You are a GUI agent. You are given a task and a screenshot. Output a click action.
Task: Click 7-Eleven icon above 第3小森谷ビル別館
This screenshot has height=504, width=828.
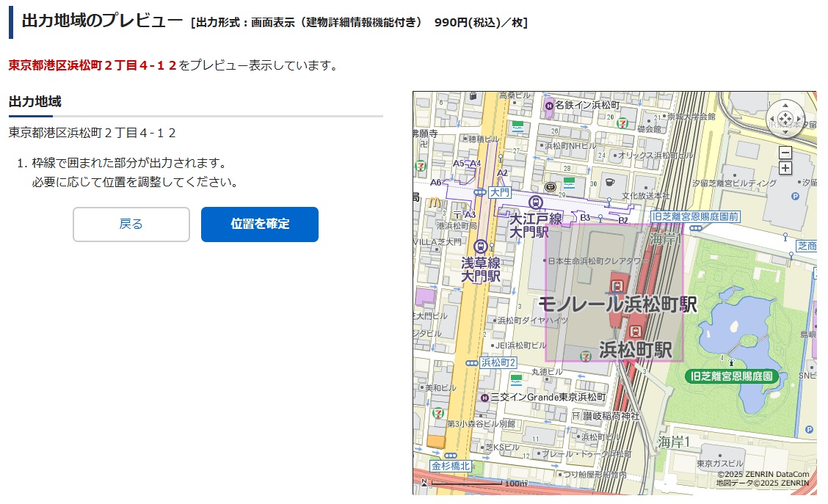coord(437,413)
